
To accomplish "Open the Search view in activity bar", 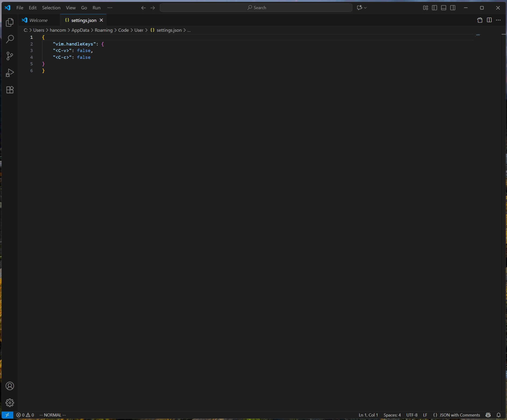I will pyautogui.click(x=10, y=39).
